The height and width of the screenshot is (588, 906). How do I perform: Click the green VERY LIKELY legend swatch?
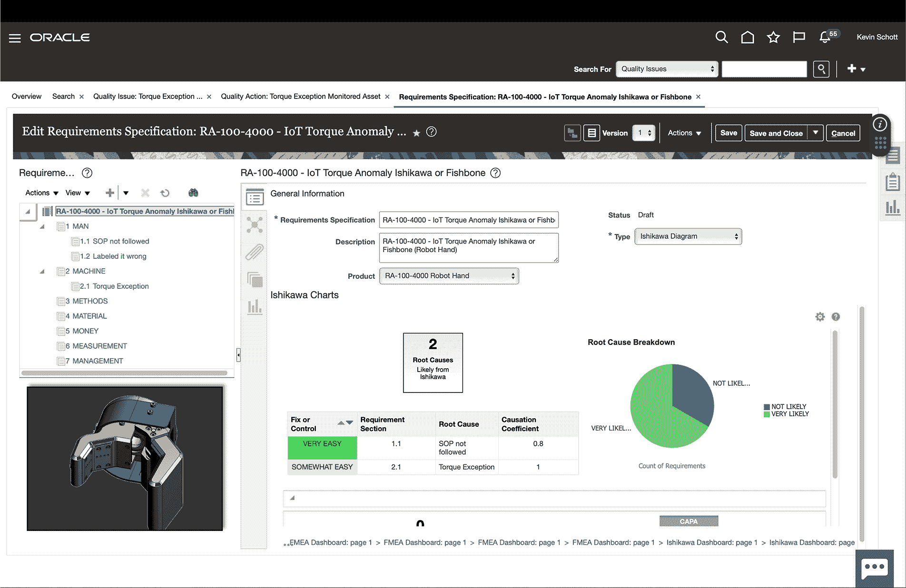(767, 414)
